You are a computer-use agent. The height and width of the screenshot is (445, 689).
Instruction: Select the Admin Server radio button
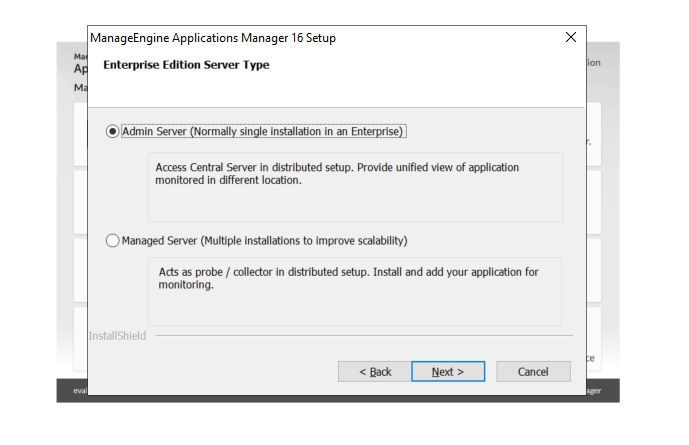click(x=112, y=131)
